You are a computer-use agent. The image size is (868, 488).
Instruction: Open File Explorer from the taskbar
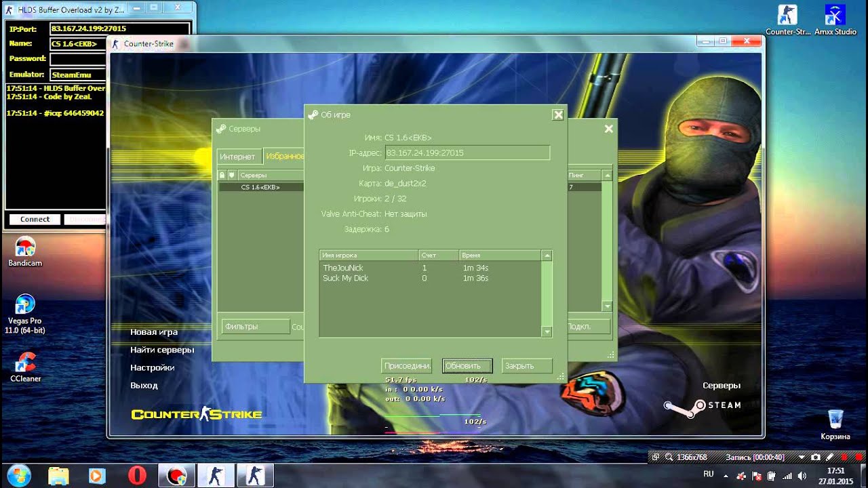click(x=58, y=475)
